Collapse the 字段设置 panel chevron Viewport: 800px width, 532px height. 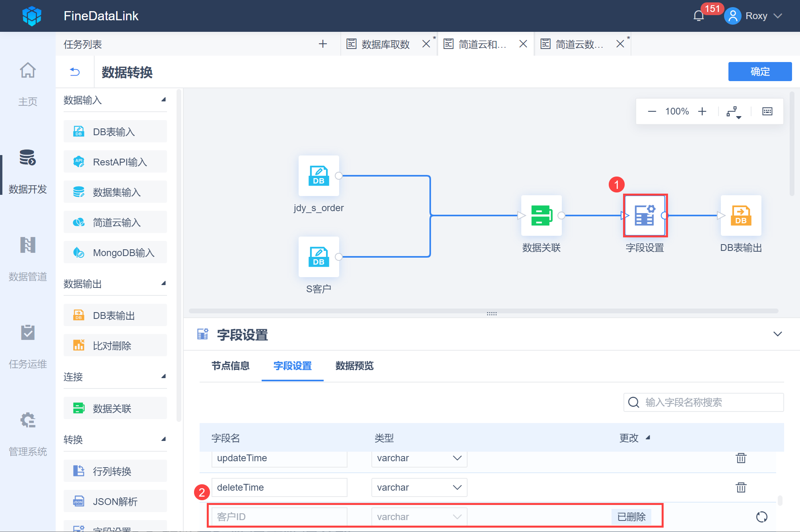pos(777,334)
